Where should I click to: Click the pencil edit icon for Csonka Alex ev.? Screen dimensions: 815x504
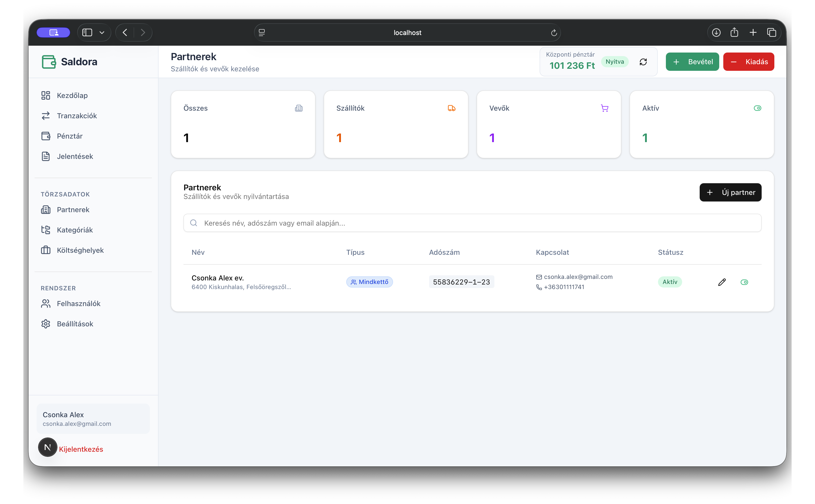click(722, 282)
